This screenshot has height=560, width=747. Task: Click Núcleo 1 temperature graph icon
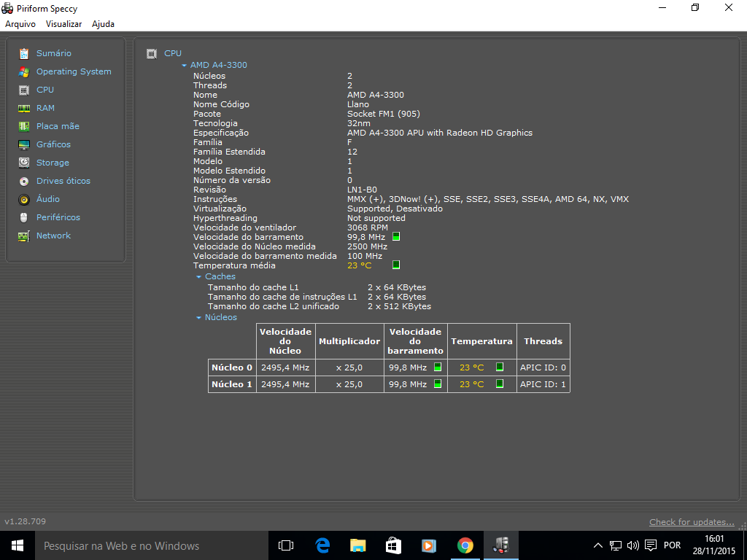pos(499,384)
